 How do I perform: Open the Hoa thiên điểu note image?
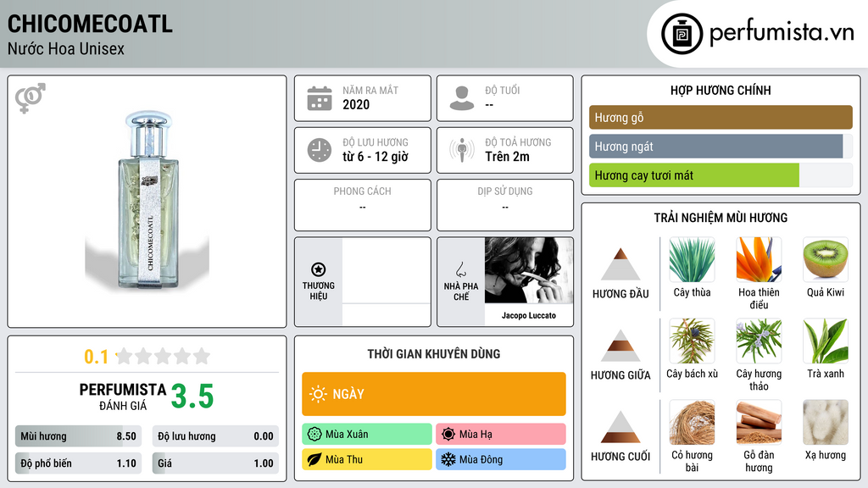coord(759,260)
